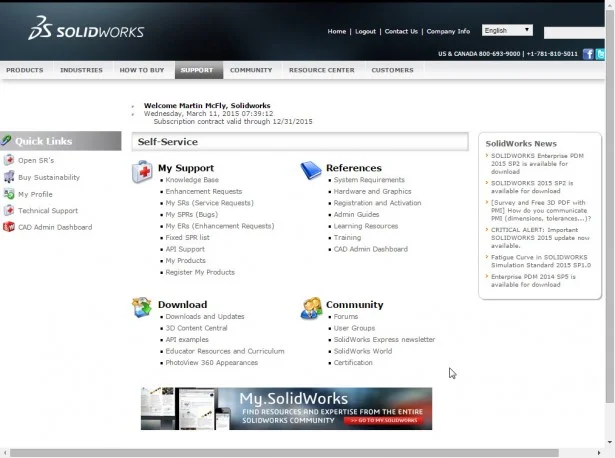
Task: Open the Support navigation tab
Action: click(x=197, y=70)
